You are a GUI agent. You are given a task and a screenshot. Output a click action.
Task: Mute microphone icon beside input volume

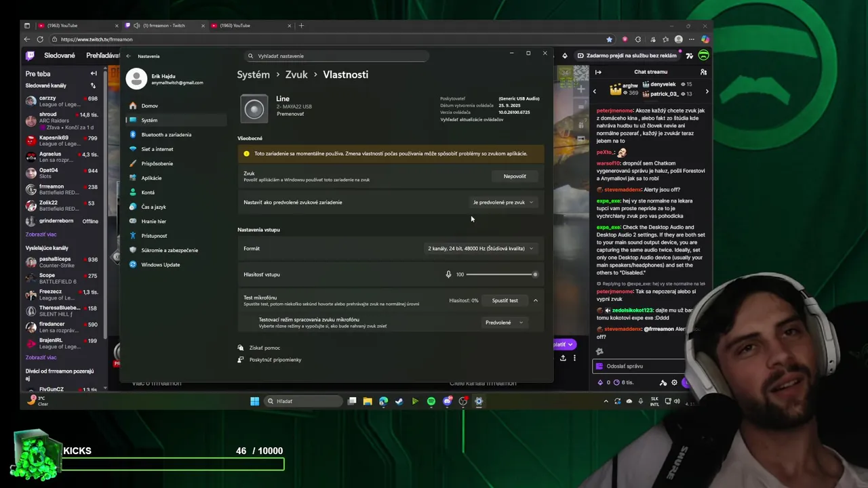[448, 274]
